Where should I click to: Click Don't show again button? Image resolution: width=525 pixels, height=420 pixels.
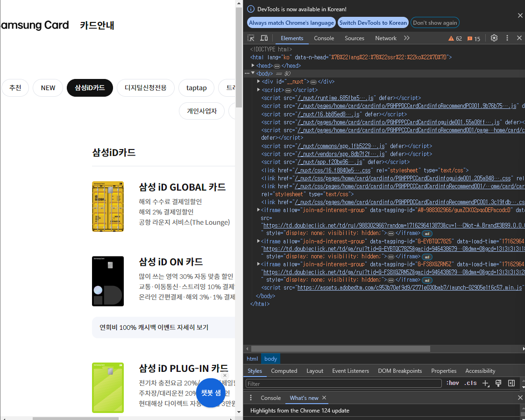(x=434, y=23)
